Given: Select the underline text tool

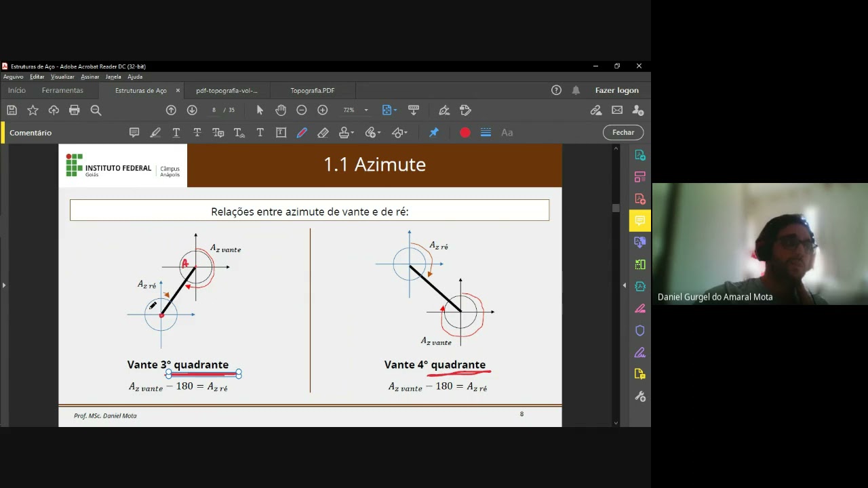Looking at the screenshot, I should 176,132.
